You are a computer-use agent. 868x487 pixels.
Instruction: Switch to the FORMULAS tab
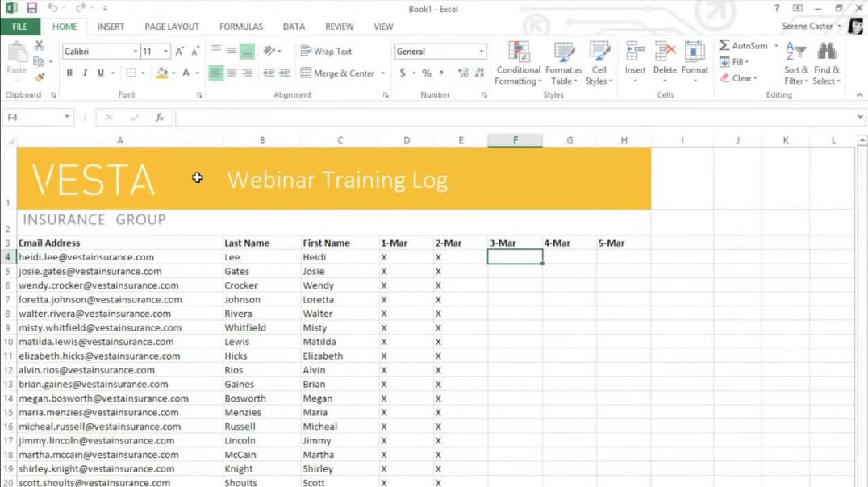tap(241, 27)
